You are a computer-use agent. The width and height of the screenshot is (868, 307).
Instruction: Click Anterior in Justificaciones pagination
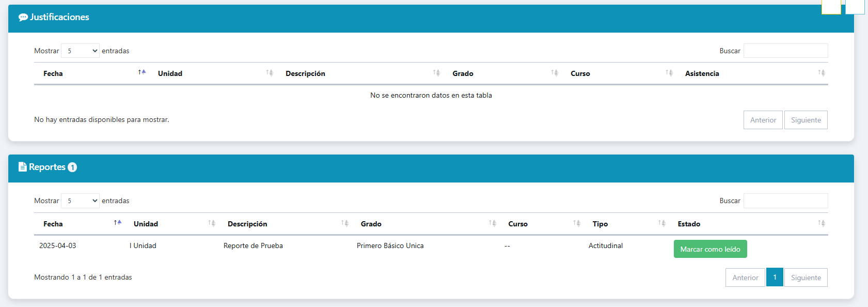(763, 120)
